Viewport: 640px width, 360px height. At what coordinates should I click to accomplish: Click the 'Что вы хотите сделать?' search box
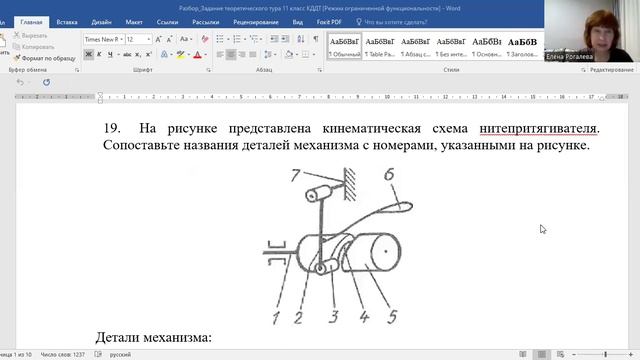[392, 22]
